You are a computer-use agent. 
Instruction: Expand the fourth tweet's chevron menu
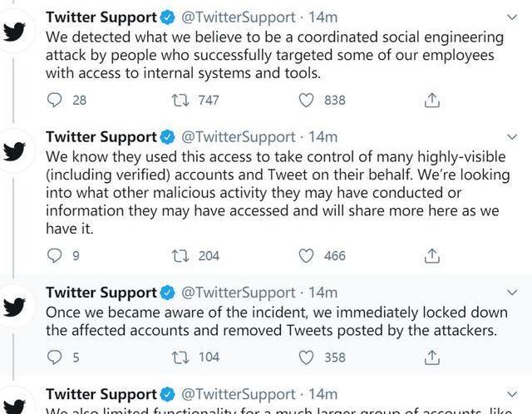coord(512,394)
